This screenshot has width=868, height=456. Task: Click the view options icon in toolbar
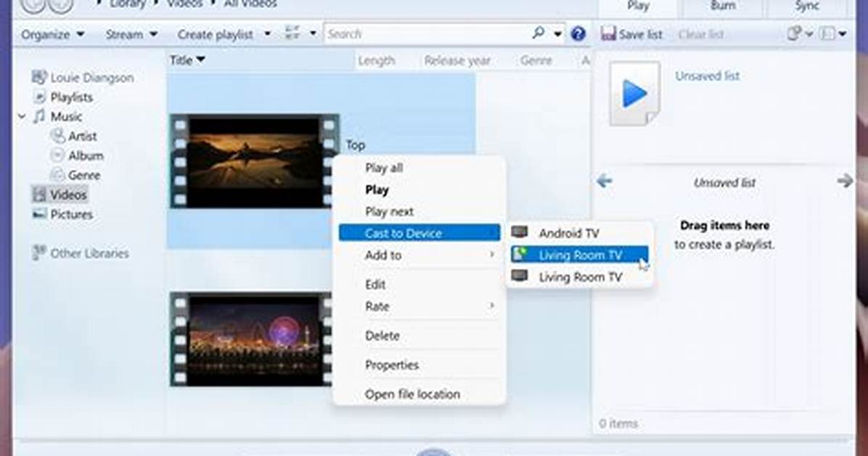[292, 33]
